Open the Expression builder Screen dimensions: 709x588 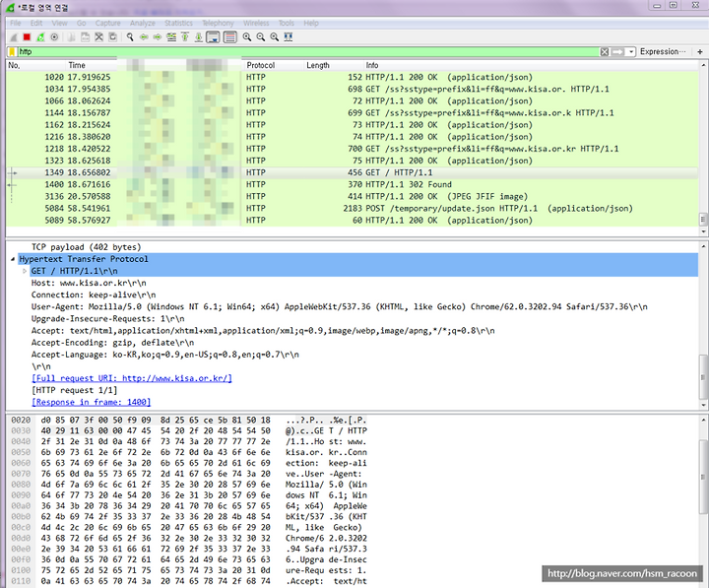pos(663,51)
